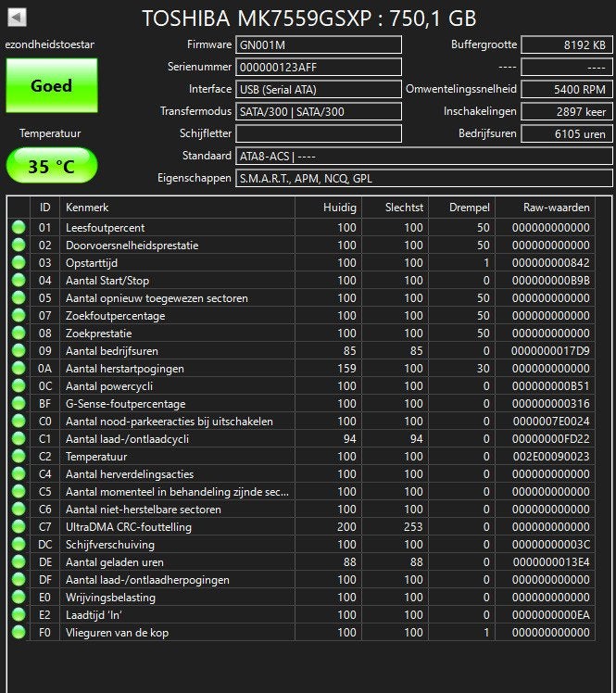The image size is (616, 693).
Task: Click the green status dot for Zoekprestatie
Action: tap(19, 333)
